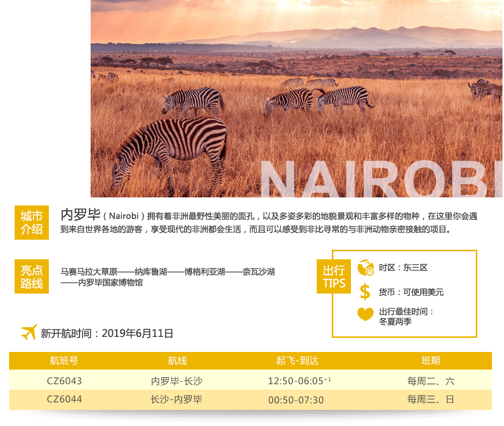Viewport: 504px width, 426px height.
Task: Click the 新开航时间 2019年6月11日 text
Action: click(x=107, y=333)
